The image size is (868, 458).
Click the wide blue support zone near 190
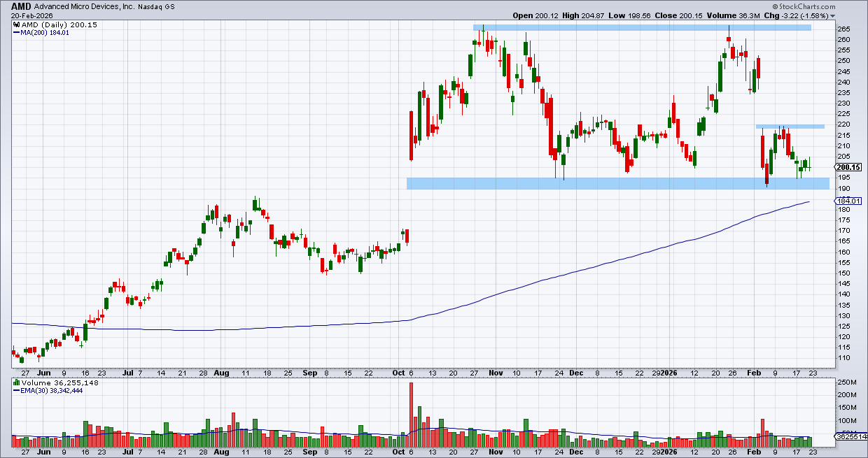coord(617,183)
